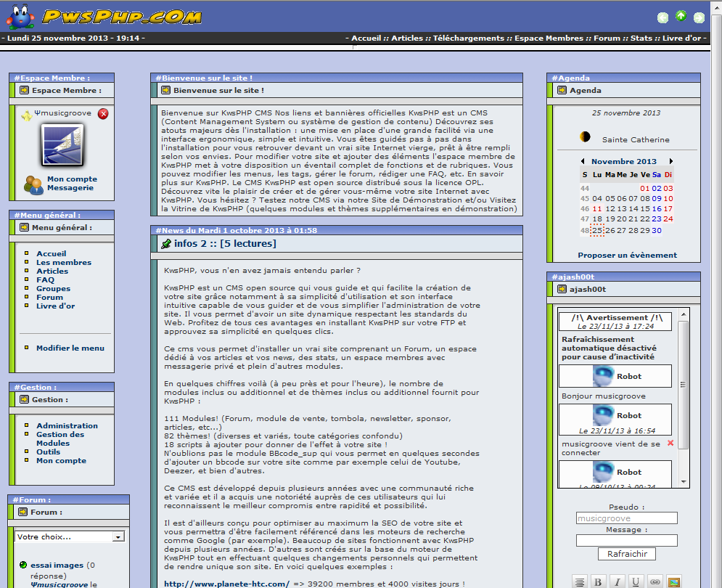
Task: Open Accueil in the top navigation bar
Action: tap(366, 38)
